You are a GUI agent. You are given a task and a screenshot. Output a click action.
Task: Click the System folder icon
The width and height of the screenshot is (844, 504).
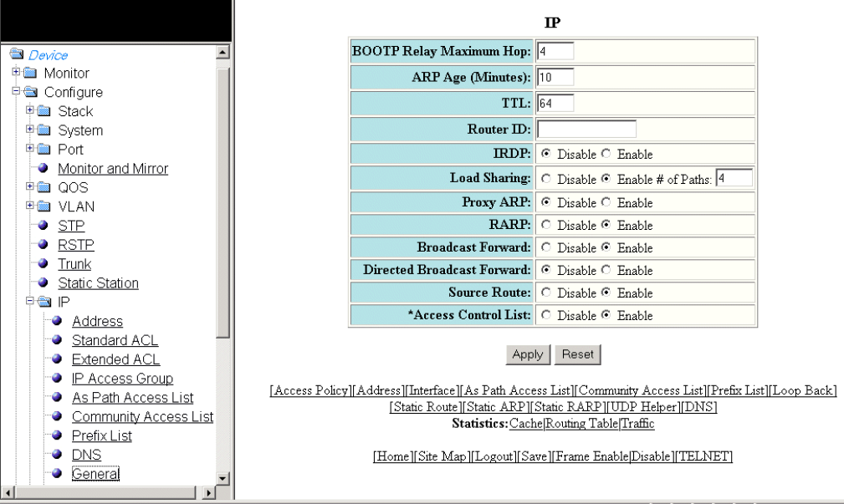(x=44, y=130)
